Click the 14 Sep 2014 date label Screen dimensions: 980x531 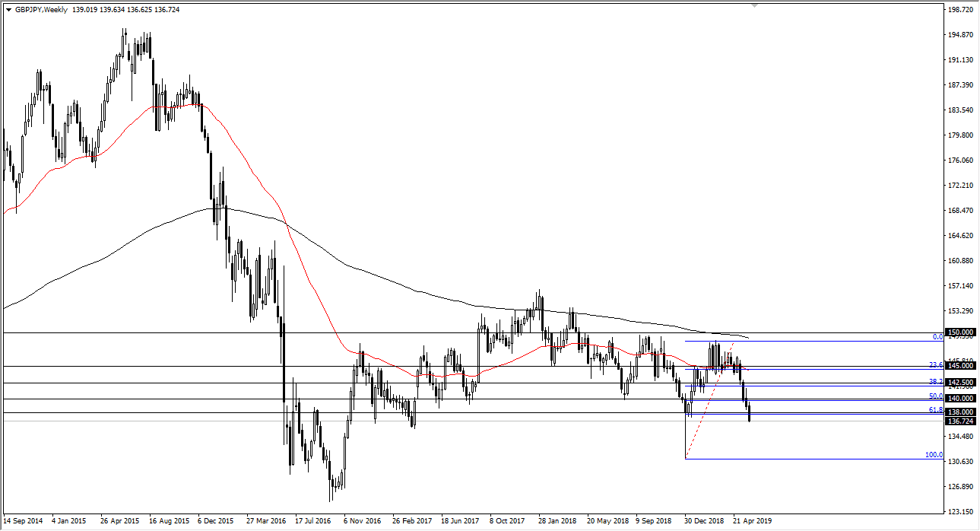(24, 521)
